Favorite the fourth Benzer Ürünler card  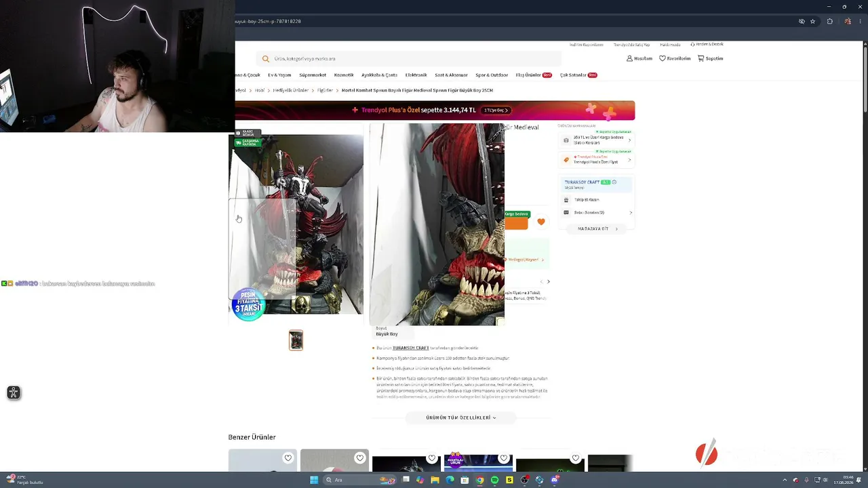coord(504,458)
